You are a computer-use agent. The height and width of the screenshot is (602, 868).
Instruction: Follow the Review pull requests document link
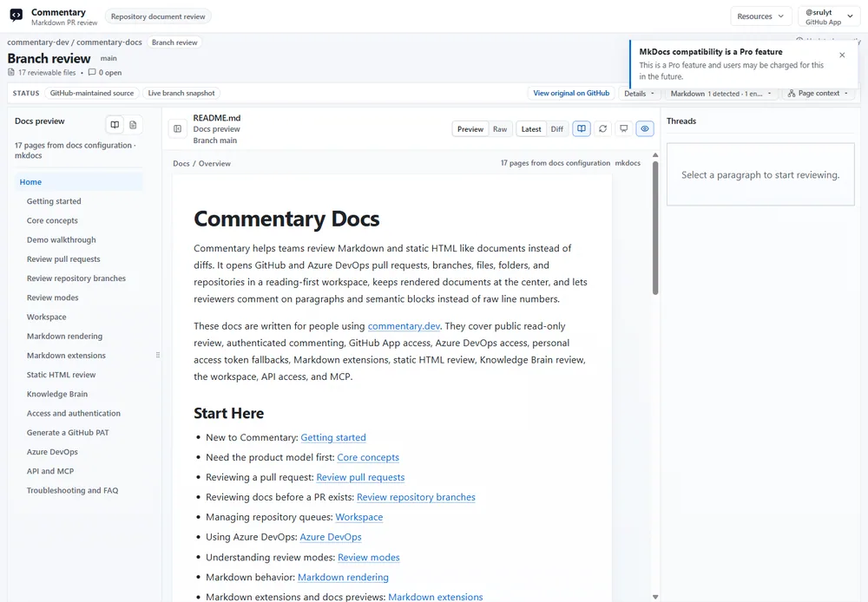pyautogui.click(x=360, y=477)
